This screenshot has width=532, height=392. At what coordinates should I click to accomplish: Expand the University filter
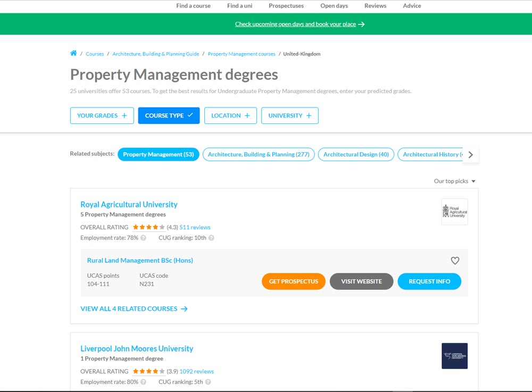[x=289, y=115]
